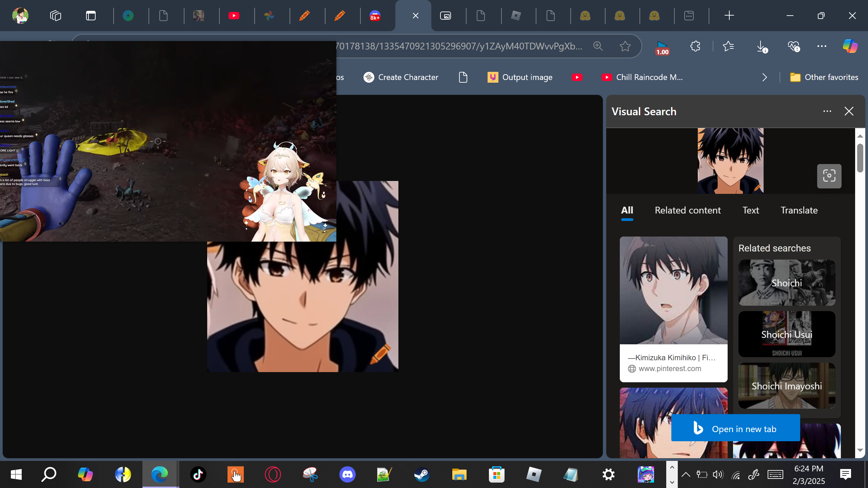
Task: Open Edge Settings and more menu
Action: 822,46
